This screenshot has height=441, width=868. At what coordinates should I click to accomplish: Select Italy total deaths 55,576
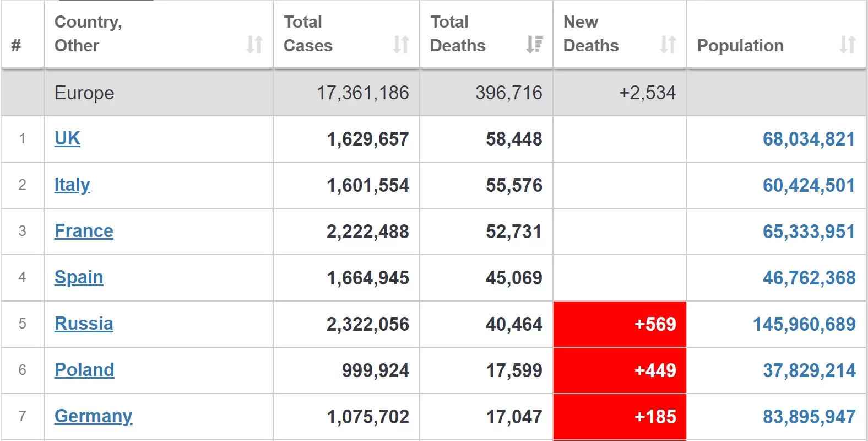[x=514, y=185]
